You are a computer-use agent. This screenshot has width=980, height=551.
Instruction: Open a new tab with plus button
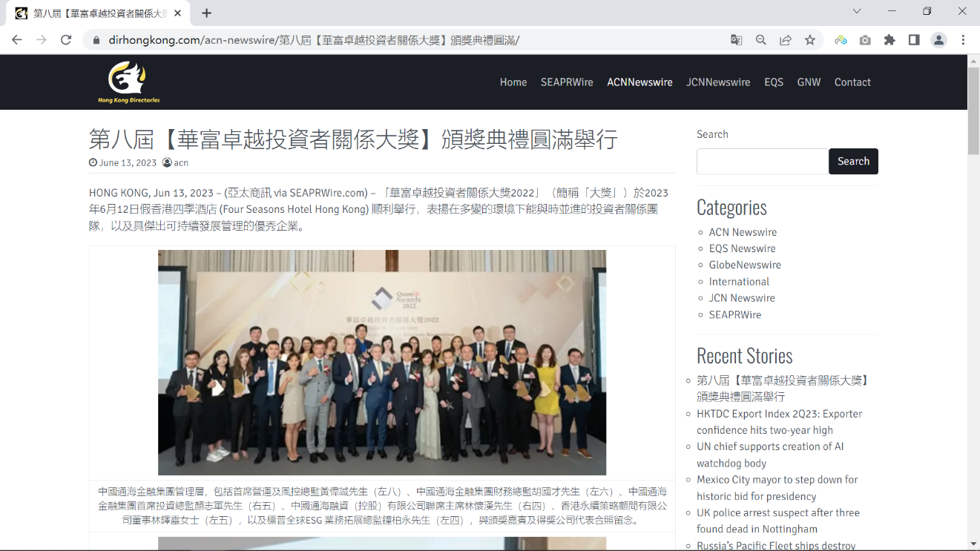206,13
